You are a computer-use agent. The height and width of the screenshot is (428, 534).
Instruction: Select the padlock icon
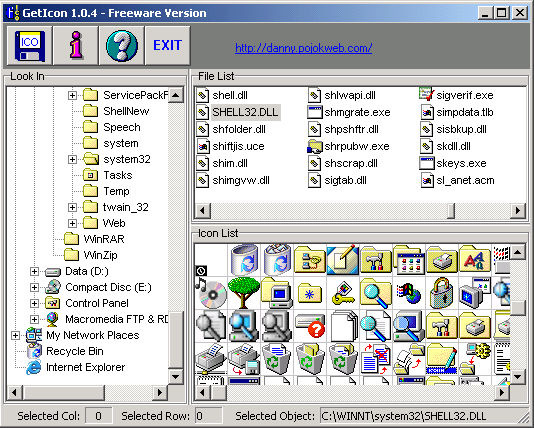442,293
